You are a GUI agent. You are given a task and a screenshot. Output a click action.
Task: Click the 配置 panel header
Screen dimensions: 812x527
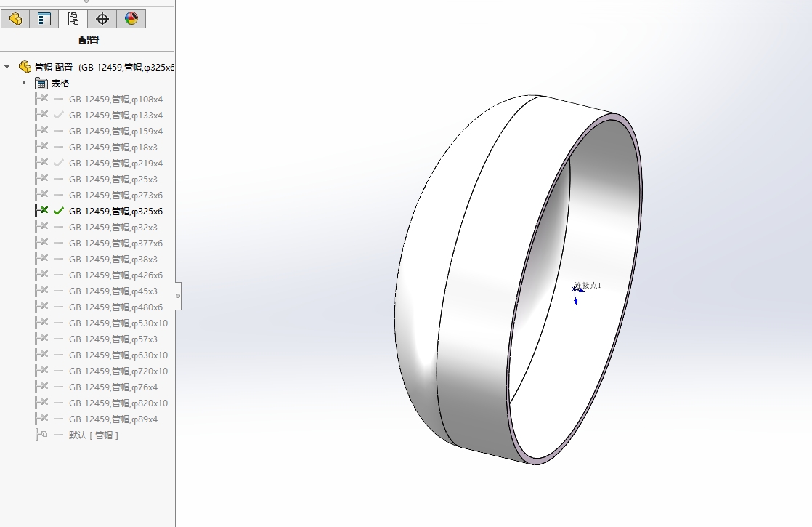tap(89, 40)
